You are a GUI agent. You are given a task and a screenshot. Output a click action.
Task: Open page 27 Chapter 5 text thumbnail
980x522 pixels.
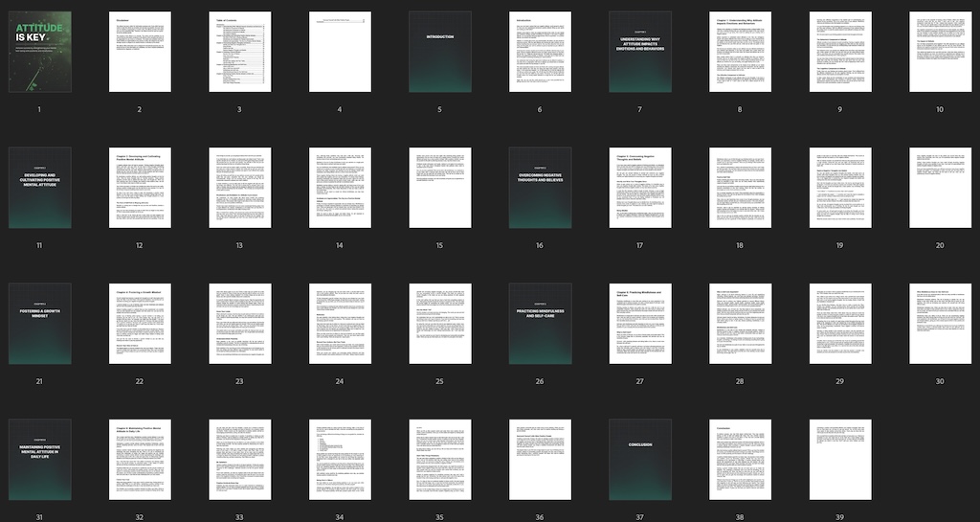point(639,324)
